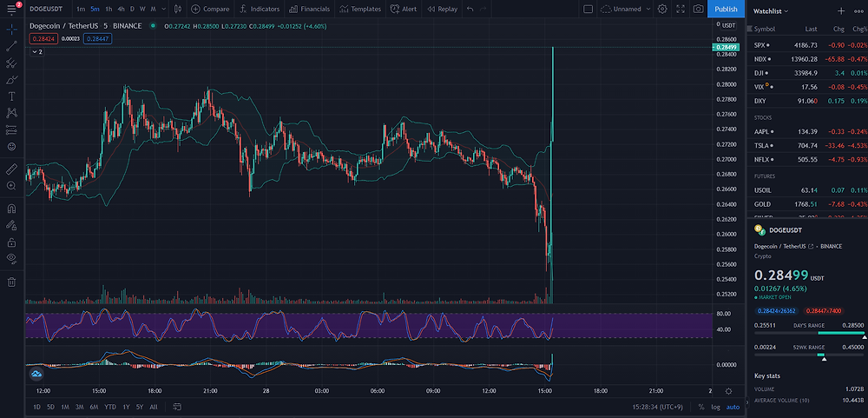Create an Alert

point(404,9)
